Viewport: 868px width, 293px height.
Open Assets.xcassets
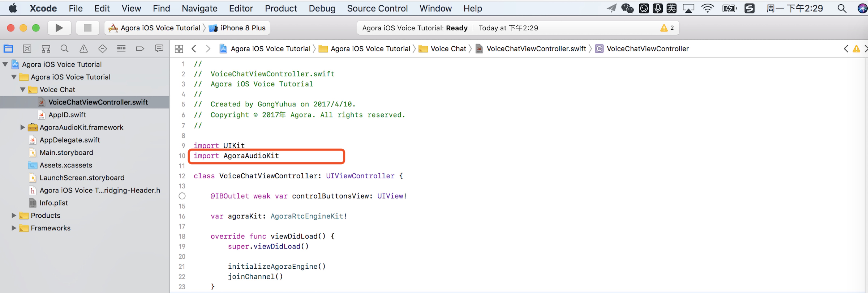click(x=66, y=165)
